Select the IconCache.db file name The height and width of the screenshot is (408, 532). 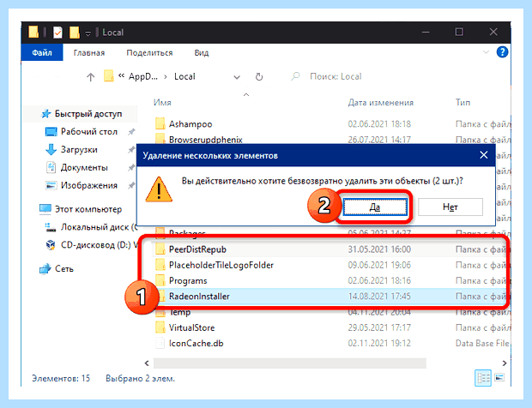click(196, 343)
